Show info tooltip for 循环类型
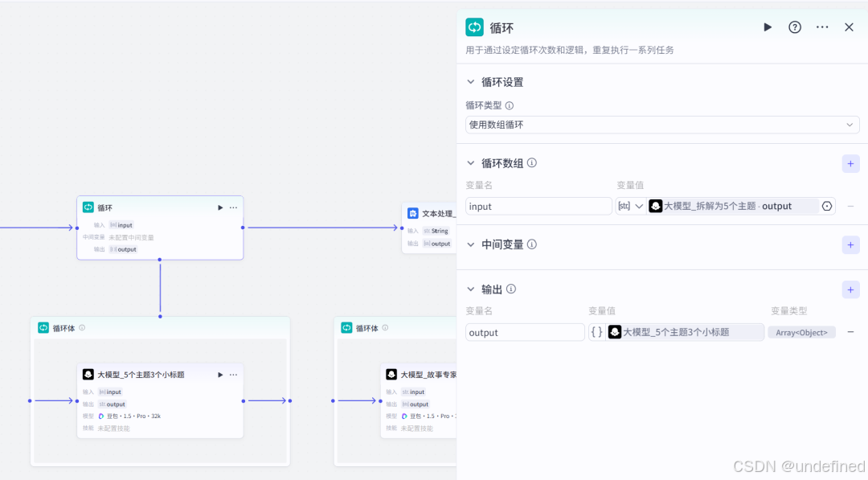 coord(510,105)
